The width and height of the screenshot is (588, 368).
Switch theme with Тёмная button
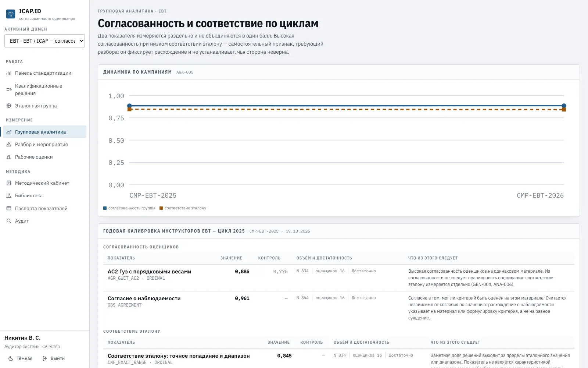click(x=20, y=358)
